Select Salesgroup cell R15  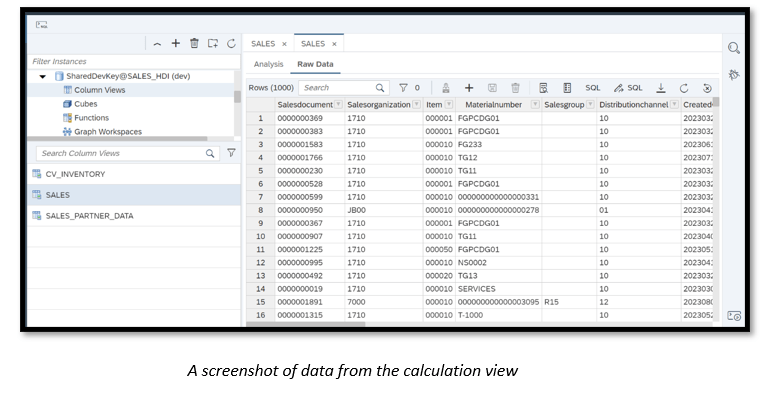pyautogui.click(x=569, y=302)
